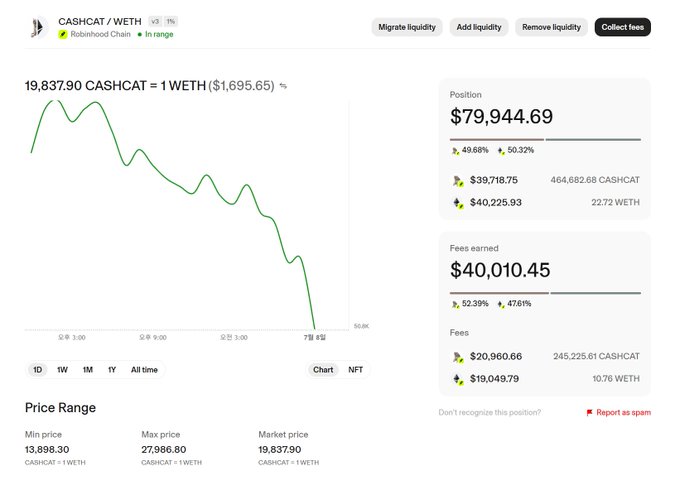
Task: Click the CASHCAT icon beside 49.68%
Action: tap(455, 150)
